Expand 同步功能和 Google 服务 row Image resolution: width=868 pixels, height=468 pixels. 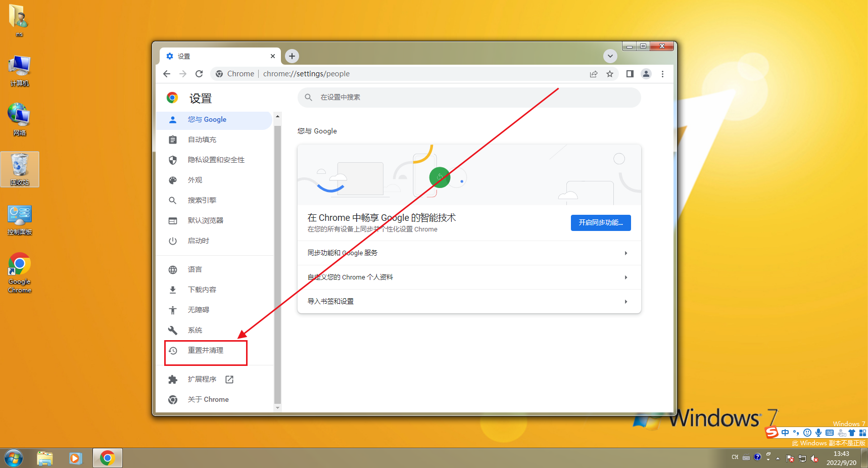(469, 253)
